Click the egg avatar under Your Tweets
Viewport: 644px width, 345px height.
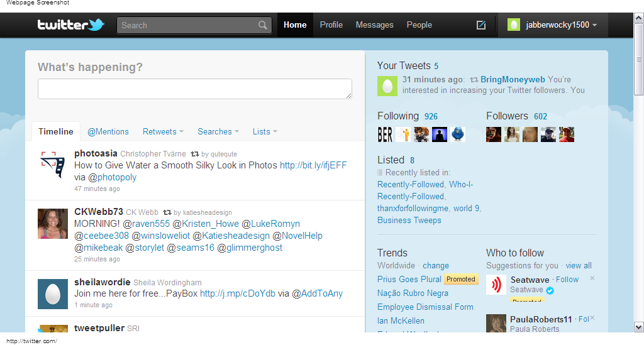387,86
